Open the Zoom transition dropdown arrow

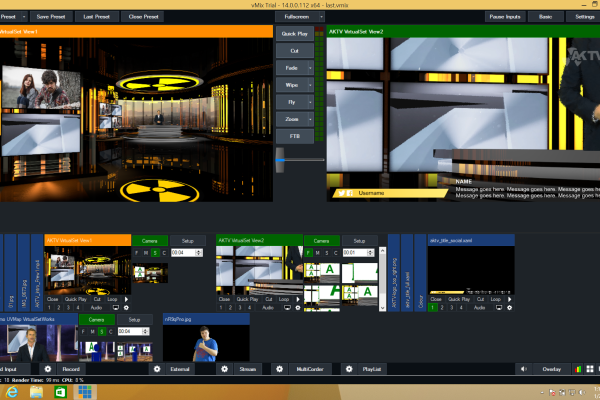point(311,118)
